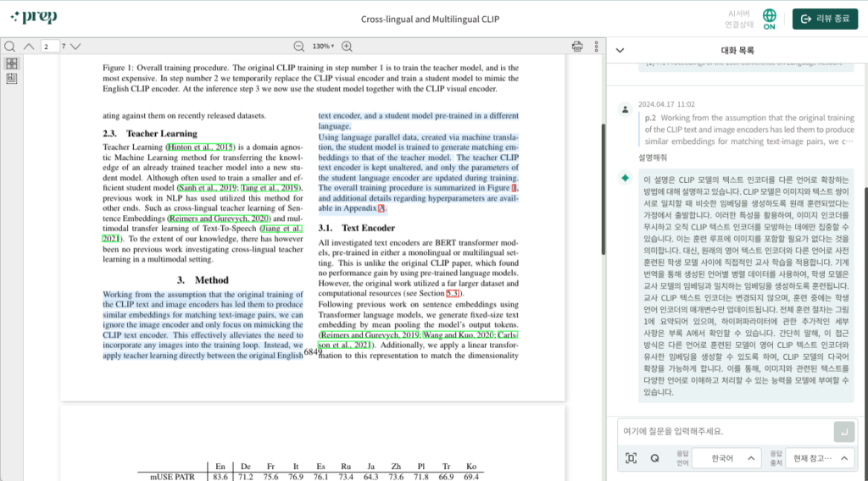Open the Jiang et al. citation link
868x481 pixels.
tap(281, 229)
